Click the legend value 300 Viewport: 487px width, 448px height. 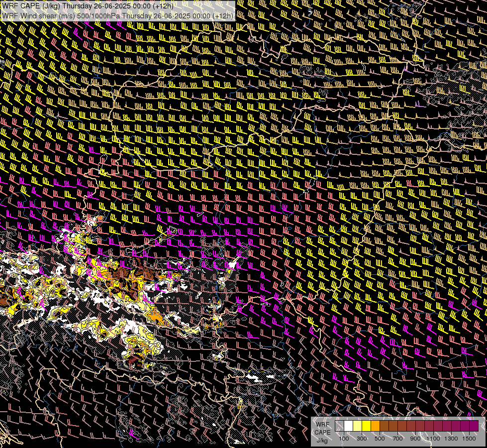[362, 439]
